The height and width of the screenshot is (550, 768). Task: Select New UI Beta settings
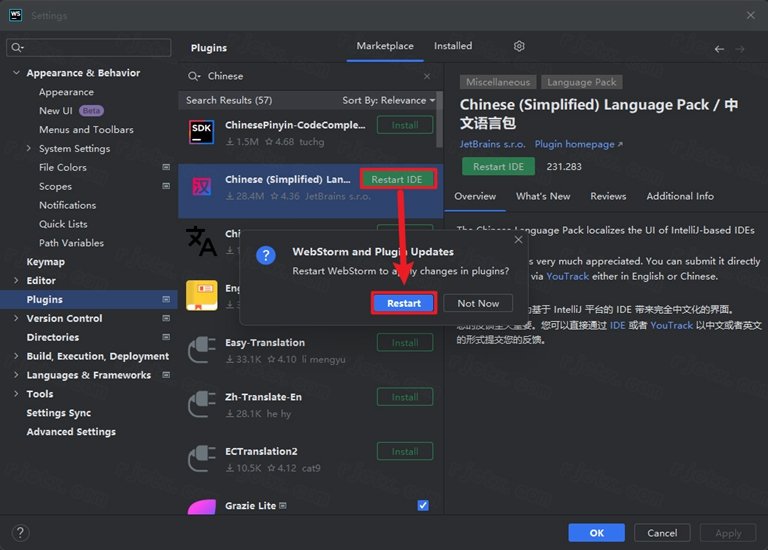point(71,111)
